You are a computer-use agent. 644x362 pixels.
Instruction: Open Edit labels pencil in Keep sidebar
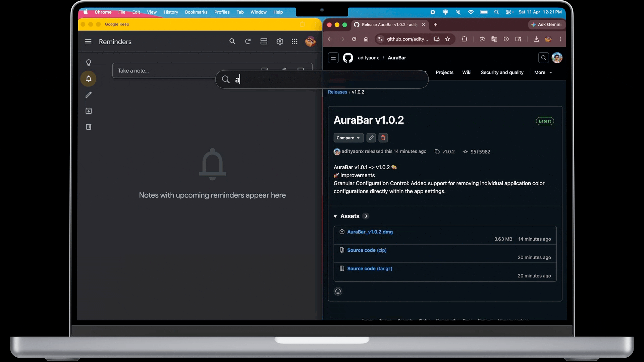(x=89, y=95)
